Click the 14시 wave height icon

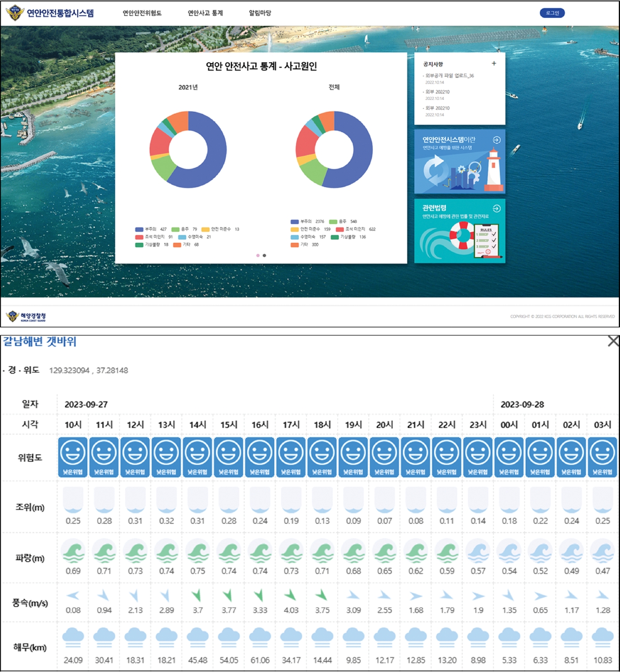197,552
